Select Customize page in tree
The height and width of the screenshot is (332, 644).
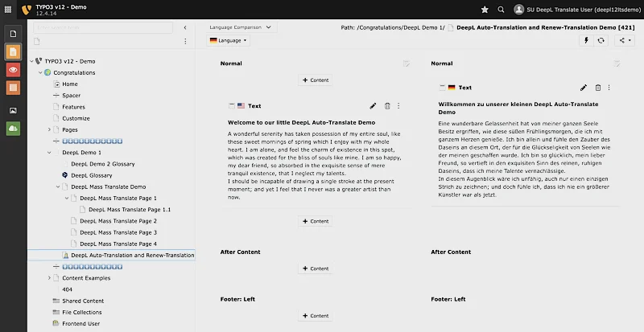point(76,118)
